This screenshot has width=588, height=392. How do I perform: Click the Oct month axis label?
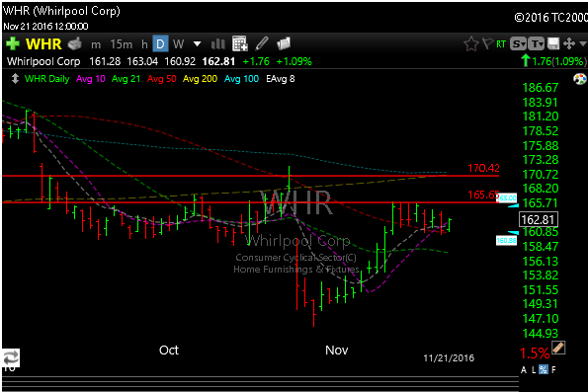point(169,350)
